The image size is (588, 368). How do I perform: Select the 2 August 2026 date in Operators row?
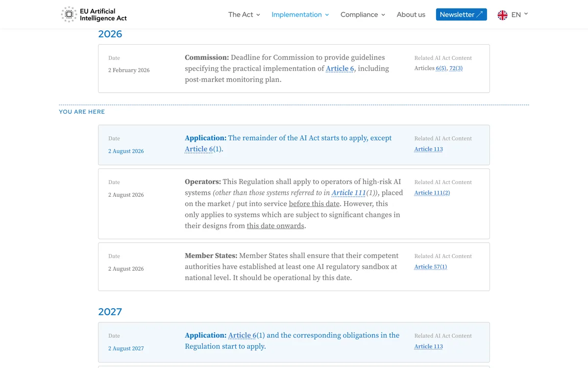click(x=126, y=195)
